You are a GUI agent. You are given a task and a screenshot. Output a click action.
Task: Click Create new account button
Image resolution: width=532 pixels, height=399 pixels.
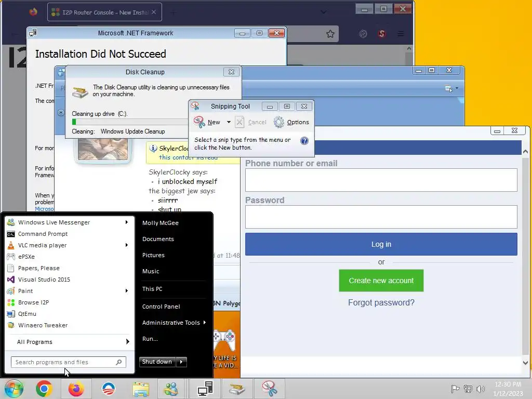click(381, 281)
